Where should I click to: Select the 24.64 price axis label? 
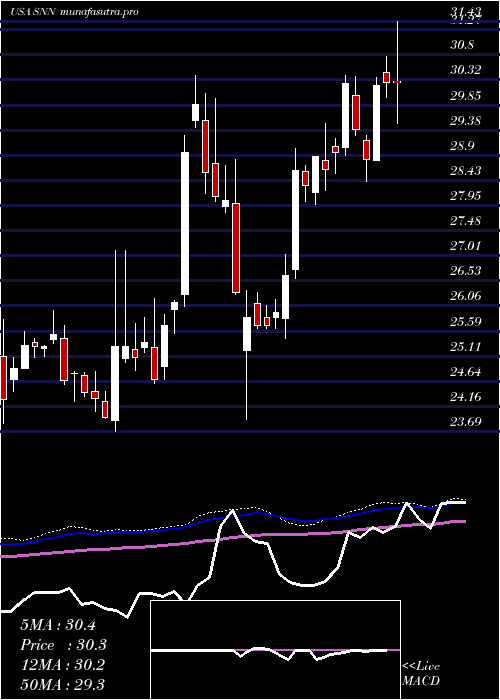point(466,372)
